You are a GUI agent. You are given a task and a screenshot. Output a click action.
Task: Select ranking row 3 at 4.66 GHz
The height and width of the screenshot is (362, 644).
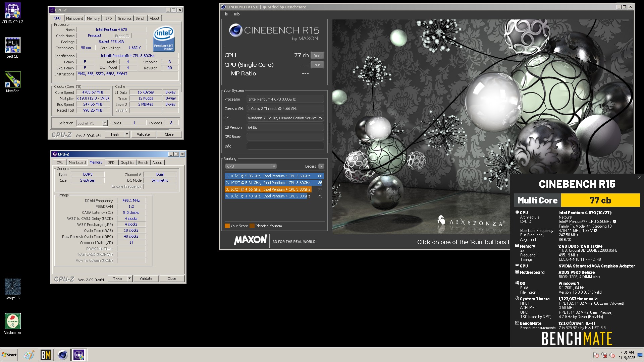point(274,189)
